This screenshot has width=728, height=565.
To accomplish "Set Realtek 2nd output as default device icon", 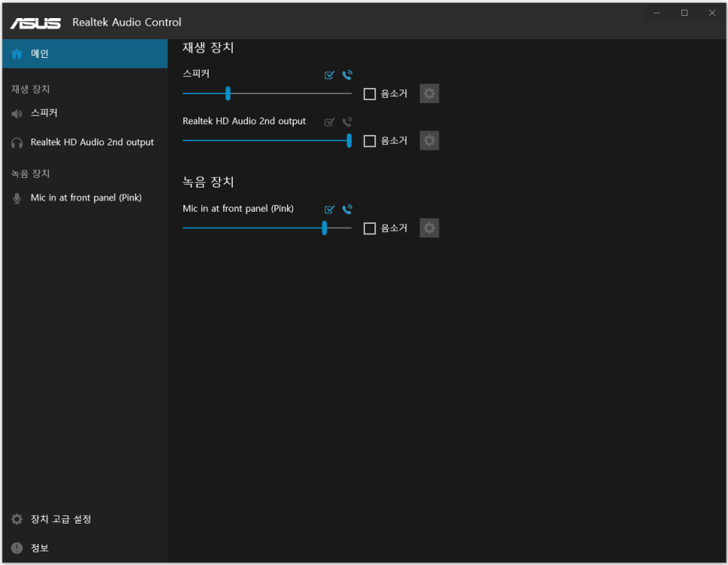I will click(329, 122).
